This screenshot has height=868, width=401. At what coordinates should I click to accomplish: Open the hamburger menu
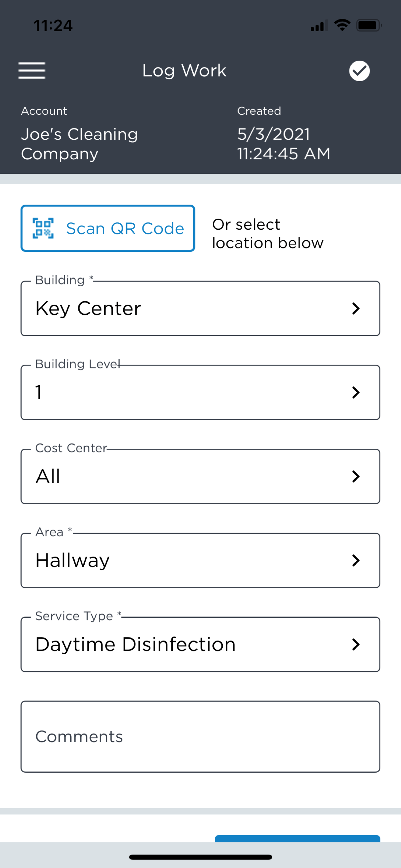(32, 71)
